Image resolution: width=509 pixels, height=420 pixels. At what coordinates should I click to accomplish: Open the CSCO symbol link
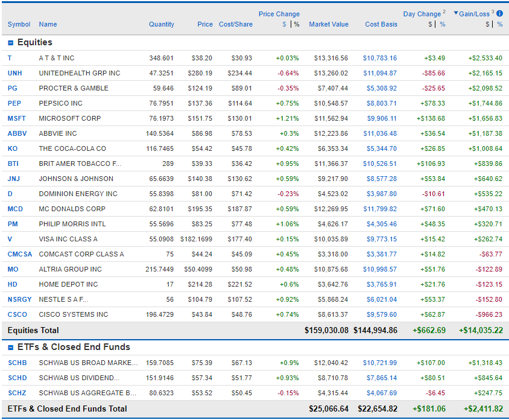17,315
